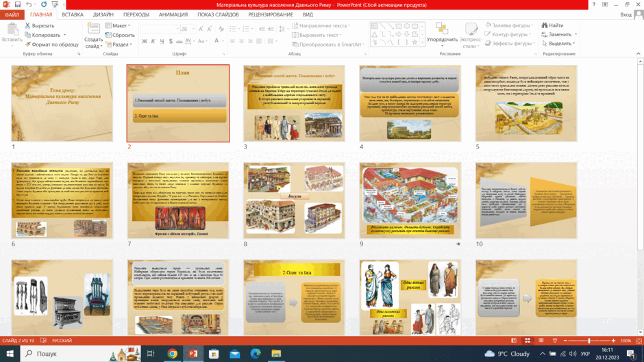This screenshot has width=644, height=362.
Task: Open change case Aa dropdown
Action: (x=202, y=41)
